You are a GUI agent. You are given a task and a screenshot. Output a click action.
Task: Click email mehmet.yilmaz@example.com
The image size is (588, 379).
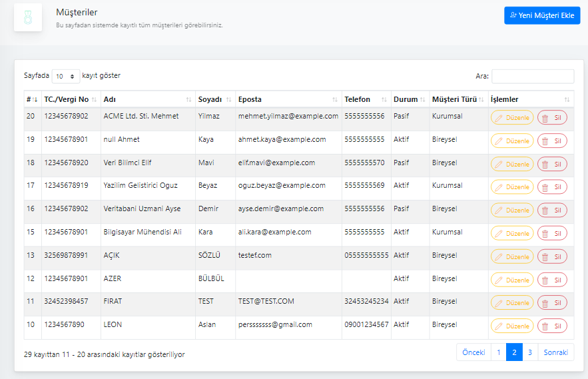[x=288, y=117]
